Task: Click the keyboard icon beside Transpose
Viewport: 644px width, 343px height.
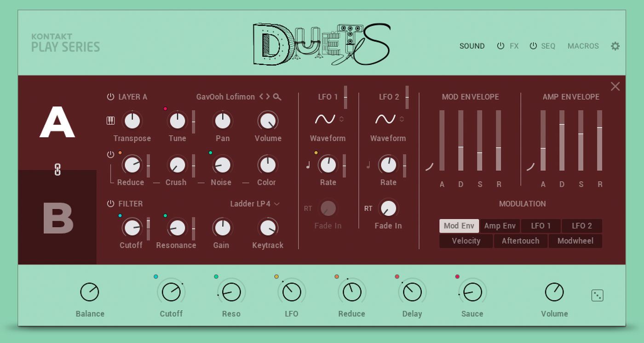Action: coord(110,121)
